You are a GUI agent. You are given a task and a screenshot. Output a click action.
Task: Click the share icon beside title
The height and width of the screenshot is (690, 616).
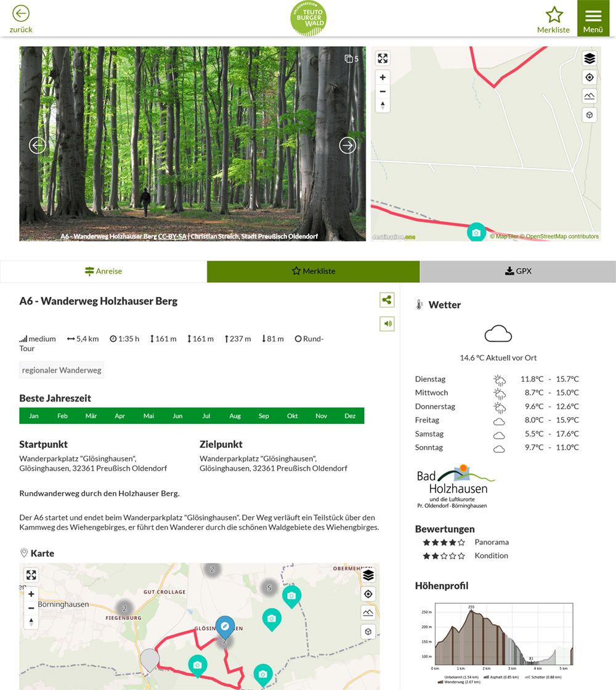(x=387, y=301)
